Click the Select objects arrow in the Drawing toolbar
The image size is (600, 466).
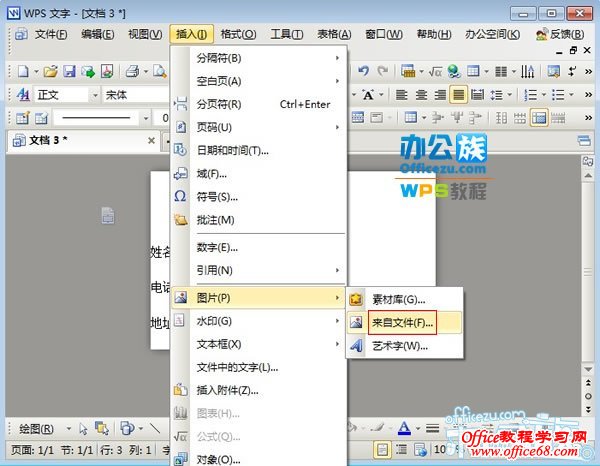tap(83, 429)
